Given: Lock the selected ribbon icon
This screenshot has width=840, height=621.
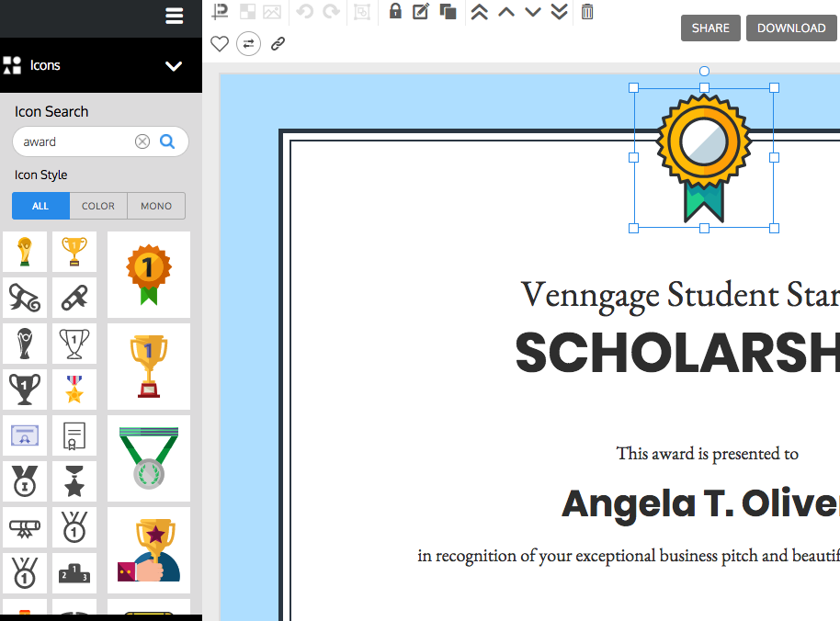Looking at the screenshot, I should 395,12.
